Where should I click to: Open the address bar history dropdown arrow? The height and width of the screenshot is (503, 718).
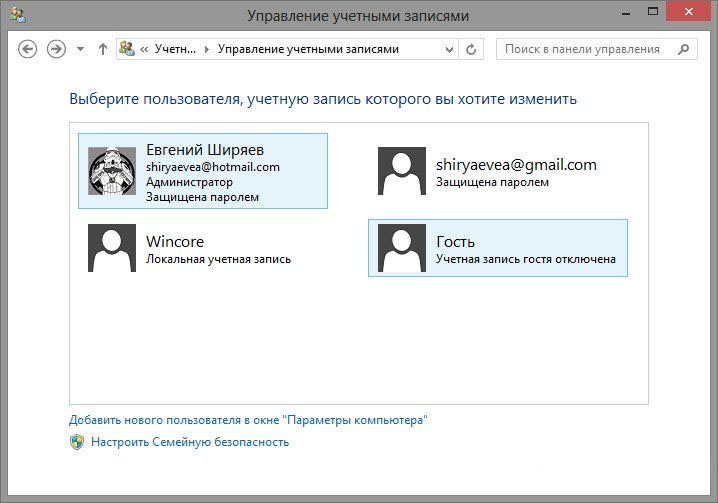click(450, 49)
